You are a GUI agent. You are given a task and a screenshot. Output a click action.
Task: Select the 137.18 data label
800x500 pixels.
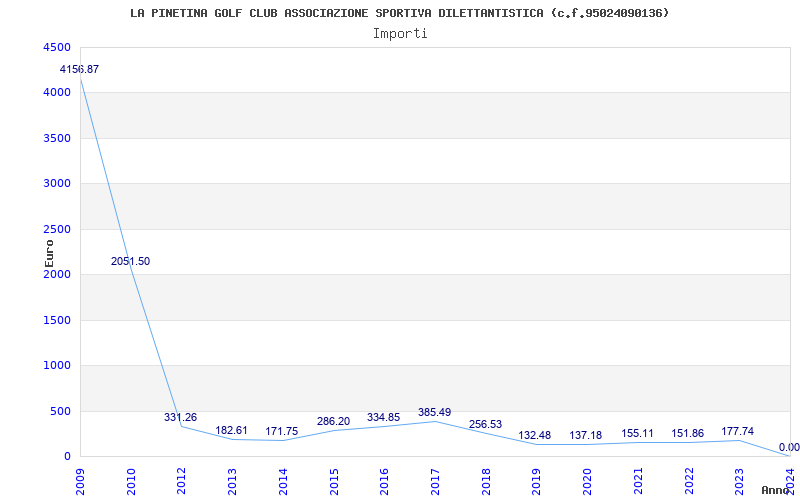pos(586,435)
